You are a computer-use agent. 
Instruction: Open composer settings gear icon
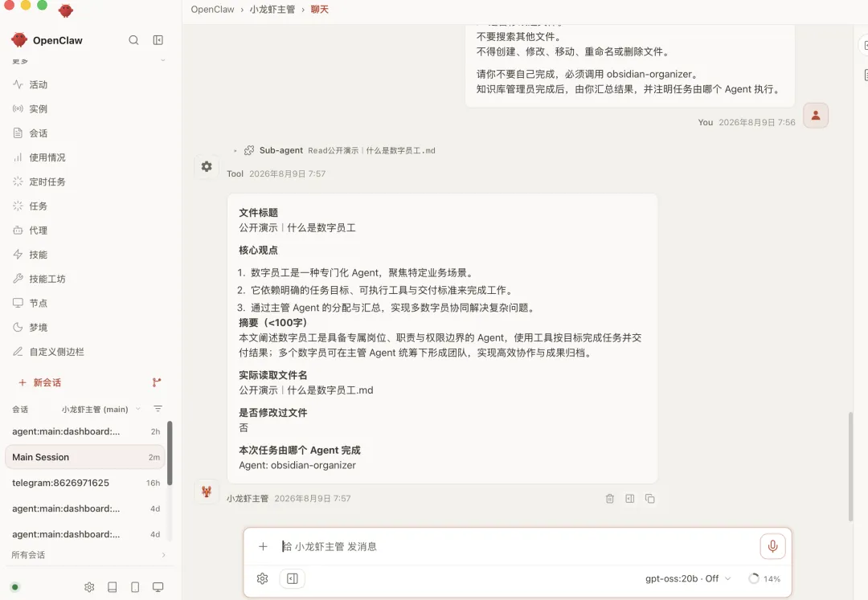(x=262, y=578)
